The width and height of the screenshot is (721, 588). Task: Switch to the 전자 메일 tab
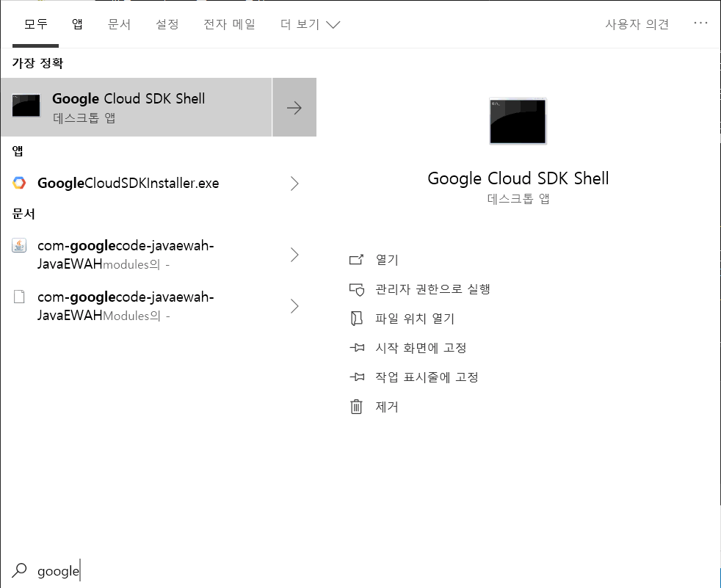coord(230,24)
